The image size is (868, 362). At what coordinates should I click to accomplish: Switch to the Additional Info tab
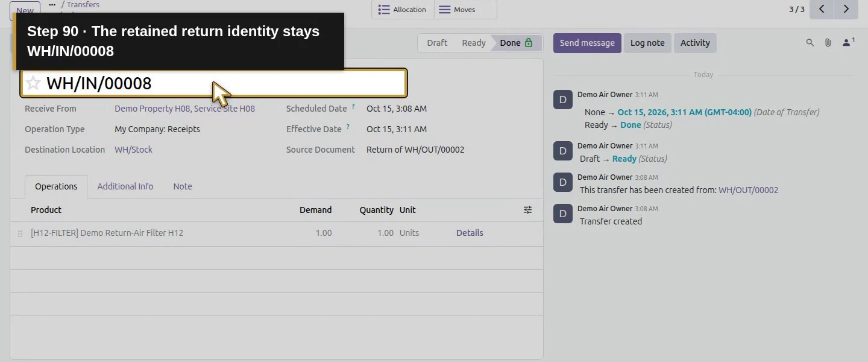tap(125, 186)
